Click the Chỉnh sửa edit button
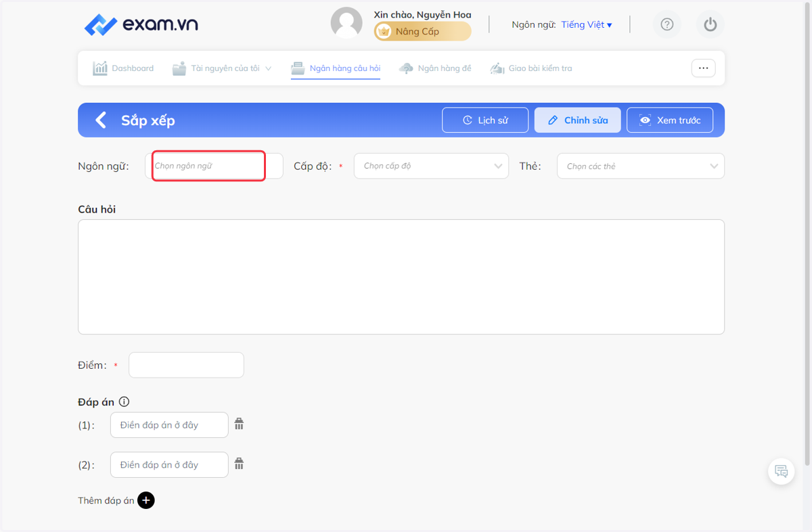Image resolution: width=812 pixels, height=532 pixels. click(x=577, y=120)
